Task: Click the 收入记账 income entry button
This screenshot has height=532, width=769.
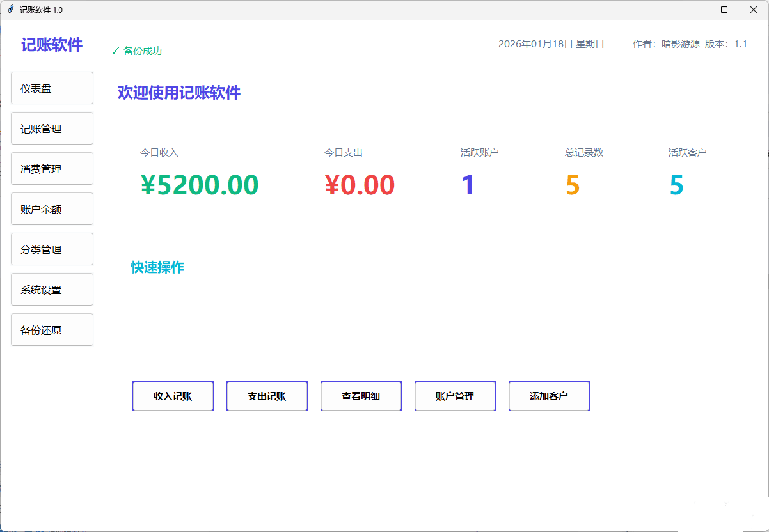Action: tap(173, 396)
